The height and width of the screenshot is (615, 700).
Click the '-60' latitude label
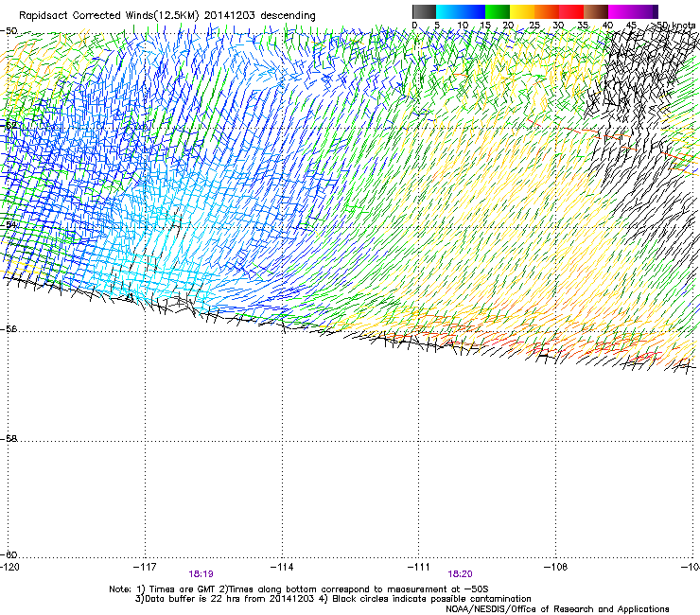pyautogui.click(x=9, y=555)
